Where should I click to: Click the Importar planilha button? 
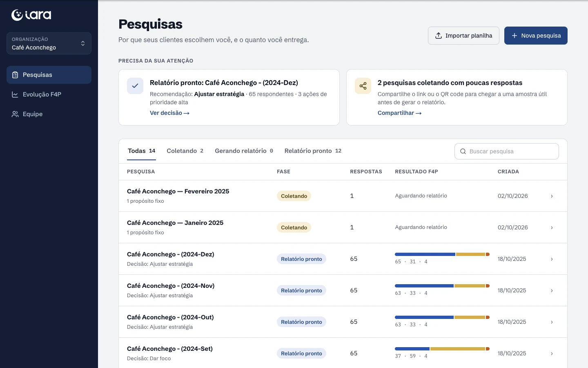463,36
